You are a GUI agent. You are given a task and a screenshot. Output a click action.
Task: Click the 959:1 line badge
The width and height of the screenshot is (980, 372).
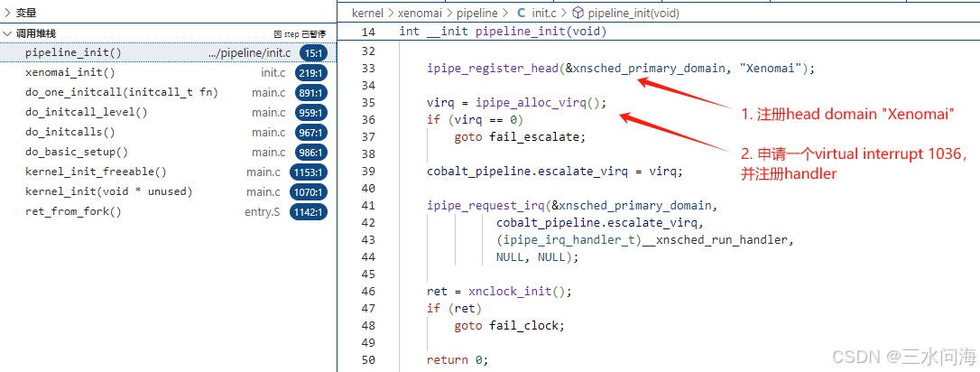click(x=311, y=113)
